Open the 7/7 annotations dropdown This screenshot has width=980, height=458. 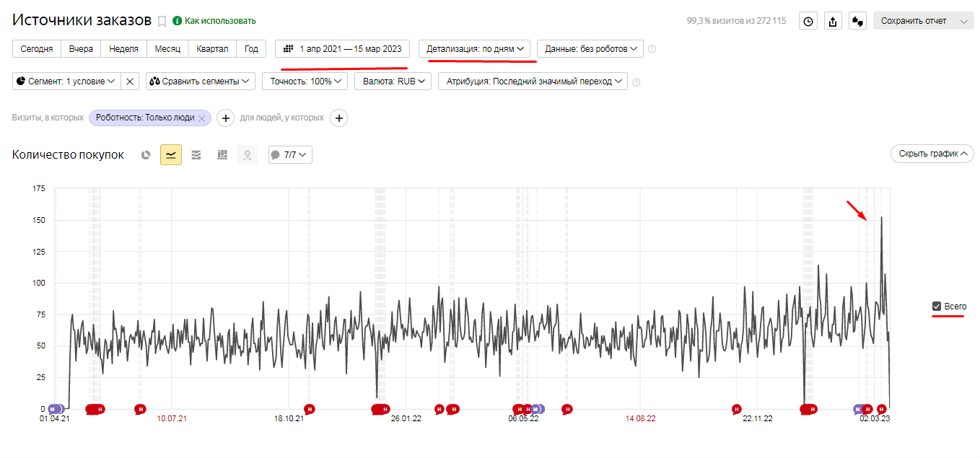click(290, 154)
